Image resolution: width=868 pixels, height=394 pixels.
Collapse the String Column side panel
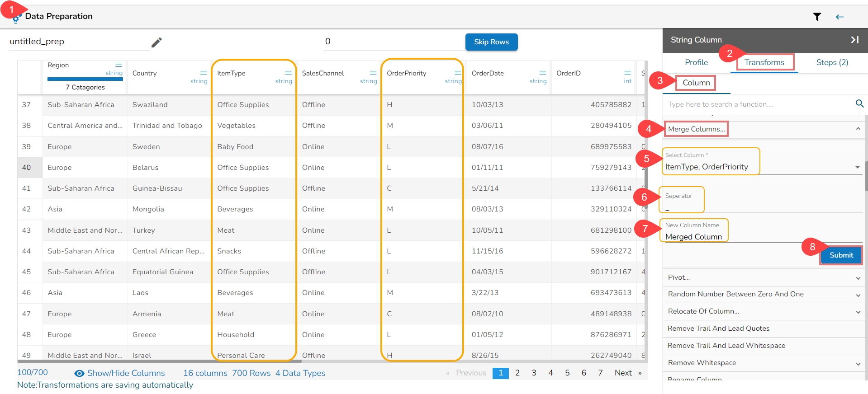coord(854,40)
